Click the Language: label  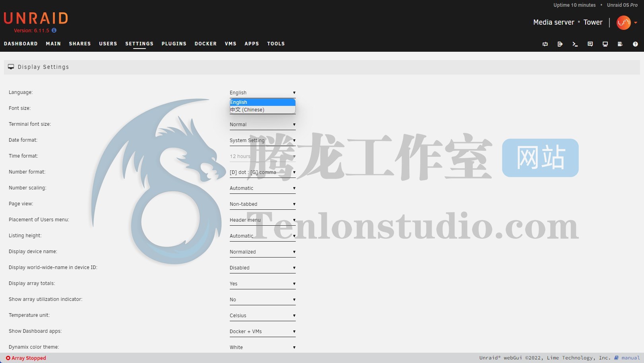tap(21, 92)
